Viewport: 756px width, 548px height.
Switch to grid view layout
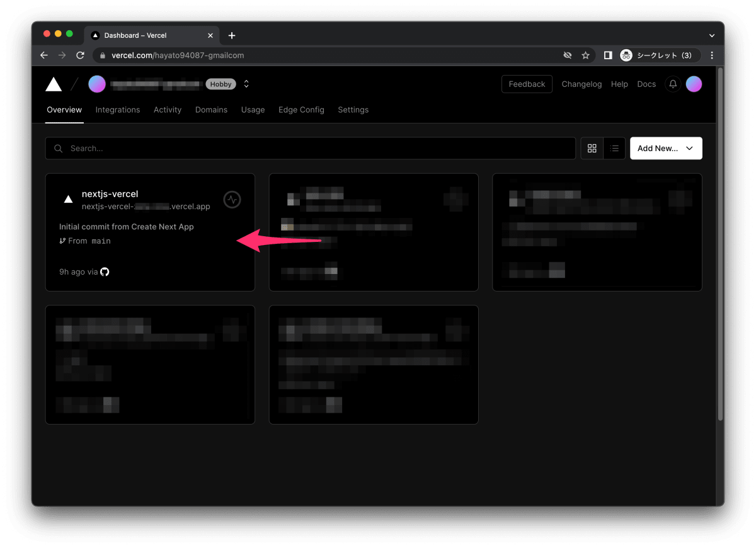(x=592, y=148)
